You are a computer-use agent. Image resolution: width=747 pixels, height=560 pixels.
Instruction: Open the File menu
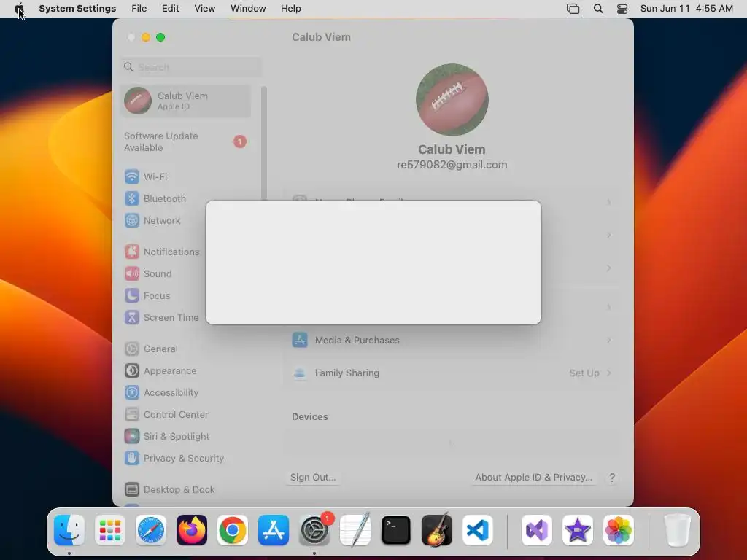click(x=139, y=9)
